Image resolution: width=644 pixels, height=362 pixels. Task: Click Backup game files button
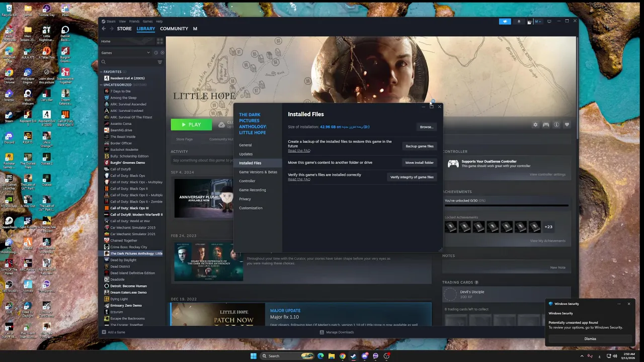tap(419, 146)
